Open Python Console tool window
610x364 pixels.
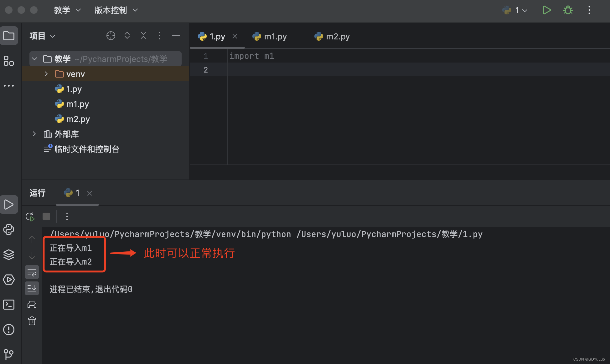(x=9, y=230)
